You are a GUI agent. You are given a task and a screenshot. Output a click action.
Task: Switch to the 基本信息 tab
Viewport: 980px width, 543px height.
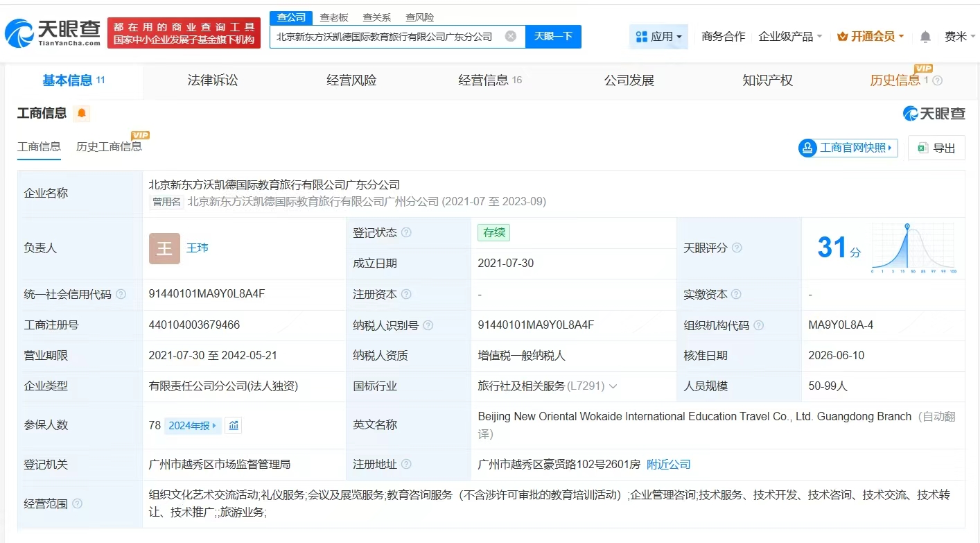point(73,80)
